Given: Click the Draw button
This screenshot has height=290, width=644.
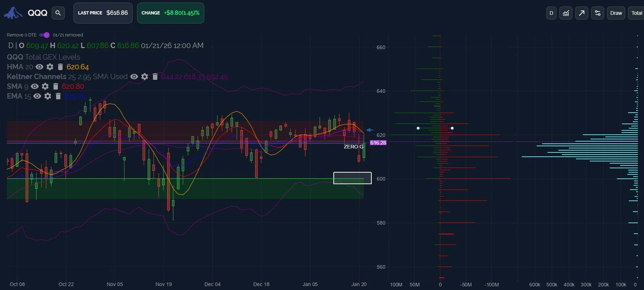Looking at the screenshot, I should point(616,13).
